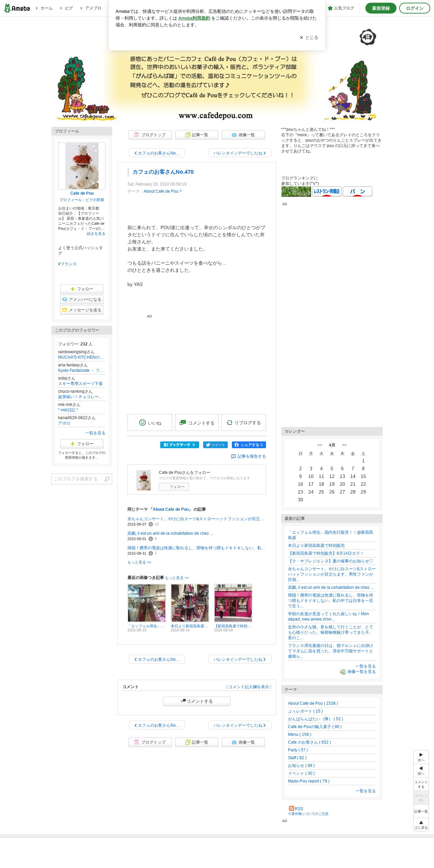
Task: Go to next article バレンタインデーでしたね at top
Action: click(x=240, y=153)
